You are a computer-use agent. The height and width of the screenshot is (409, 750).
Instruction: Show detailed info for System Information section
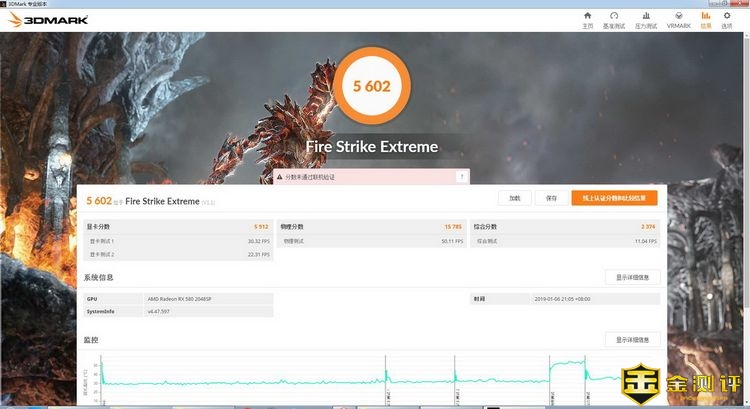(632, 277)
